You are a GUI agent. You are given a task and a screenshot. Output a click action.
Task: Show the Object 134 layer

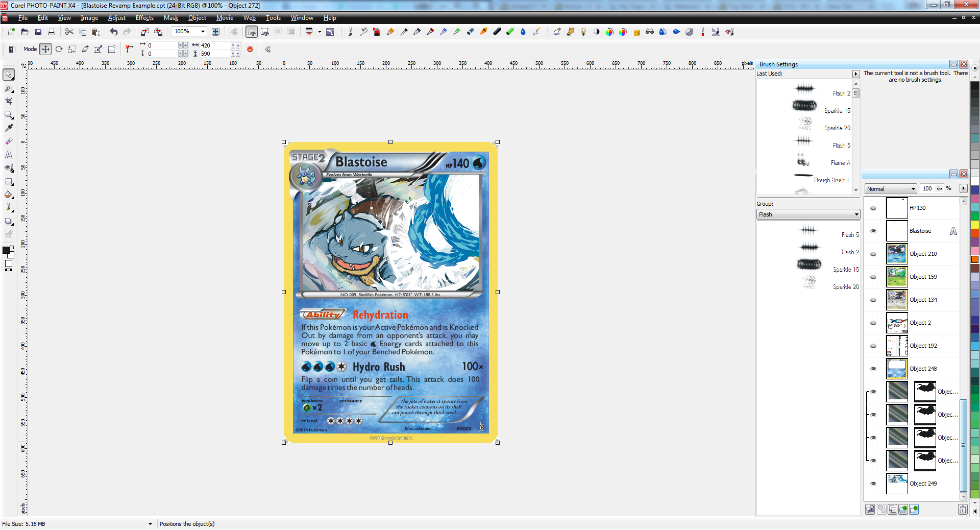click(x=873, y=300)
